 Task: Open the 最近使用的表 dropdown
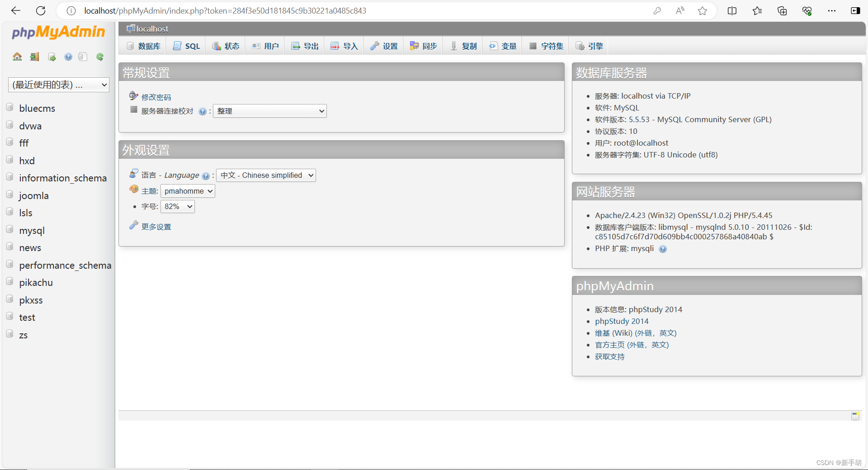tap(59, 85)
